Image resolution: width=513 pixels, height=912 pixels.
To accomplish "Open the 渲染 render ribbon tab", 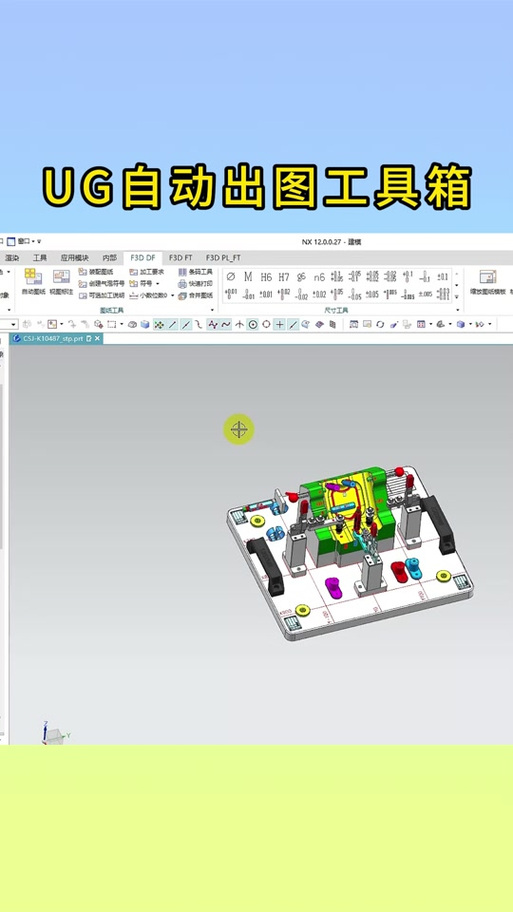I will coord(12,258).
